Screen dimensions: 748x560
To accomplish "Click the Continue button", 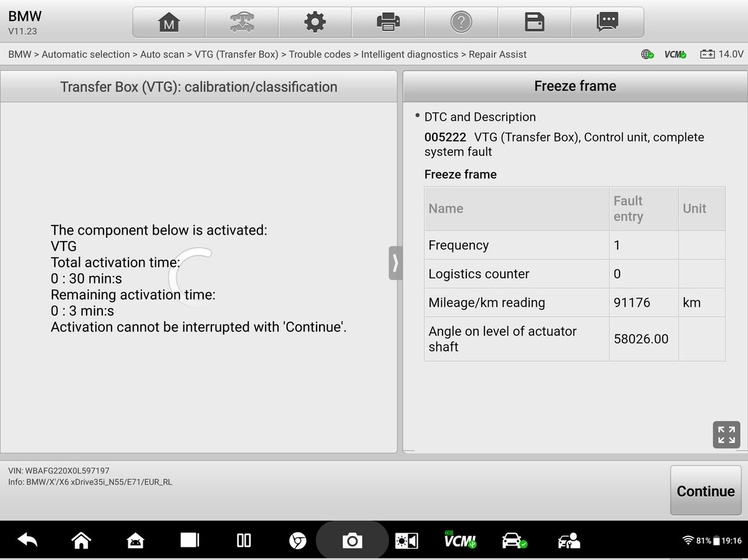I will (706, 491).
